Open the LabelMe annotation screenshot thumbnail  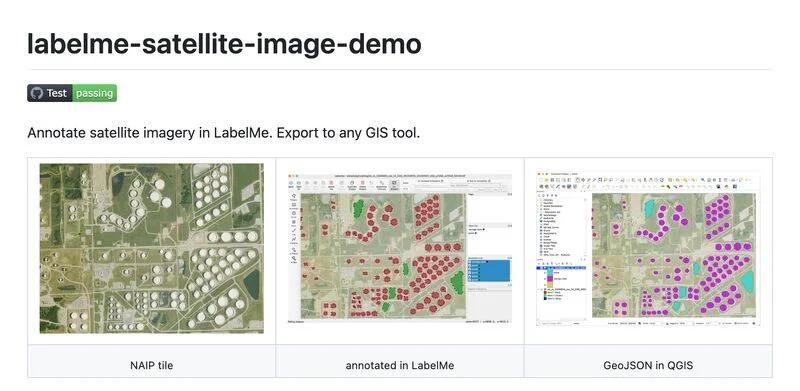(x=399, y=248)
